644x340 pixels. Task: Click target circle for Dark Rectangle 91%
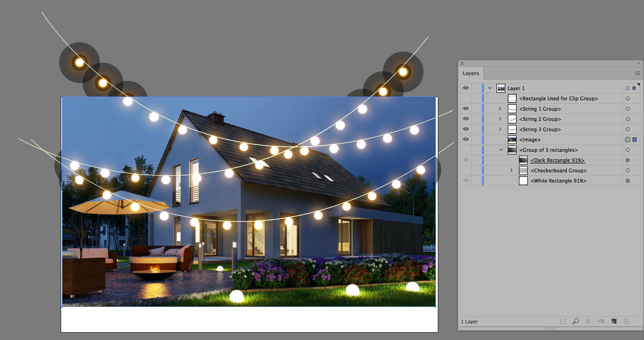pyautogui.click(x=628, y=160)
